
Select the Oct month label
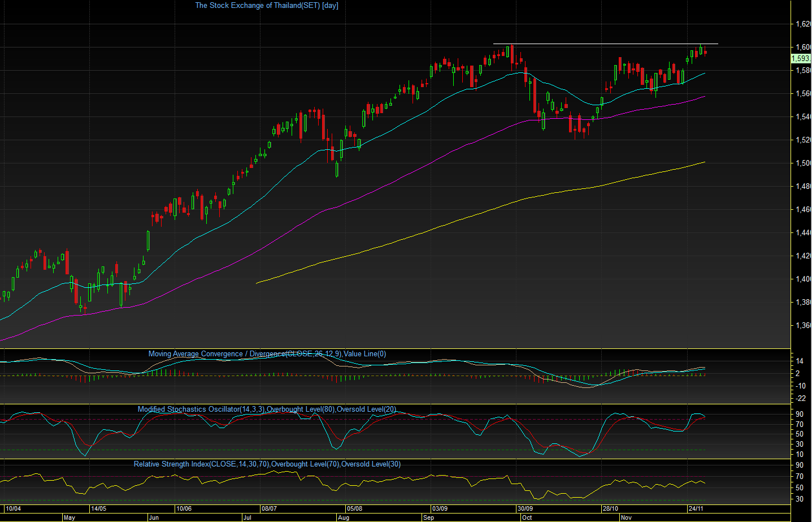click(x=527, y=517)
